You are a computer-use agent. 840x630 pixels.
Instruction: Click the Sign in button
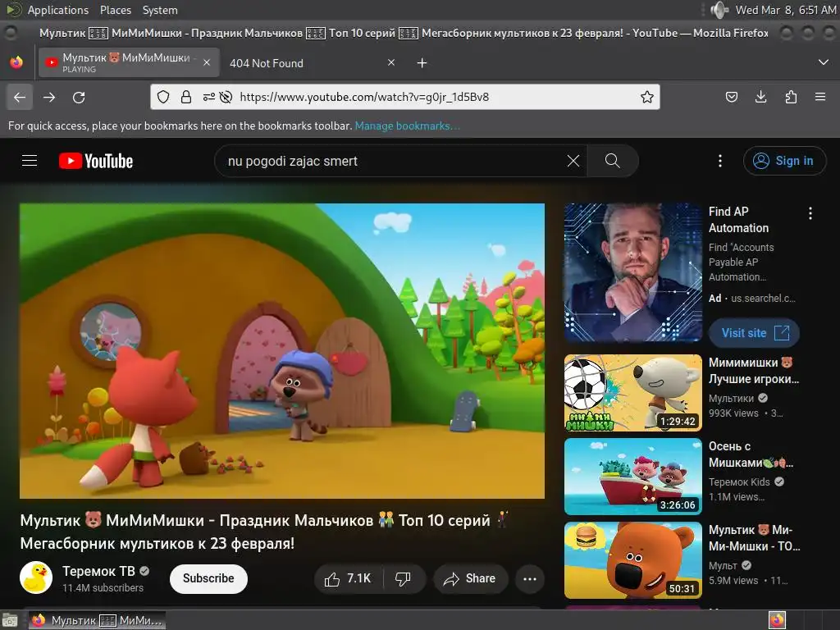785,161
